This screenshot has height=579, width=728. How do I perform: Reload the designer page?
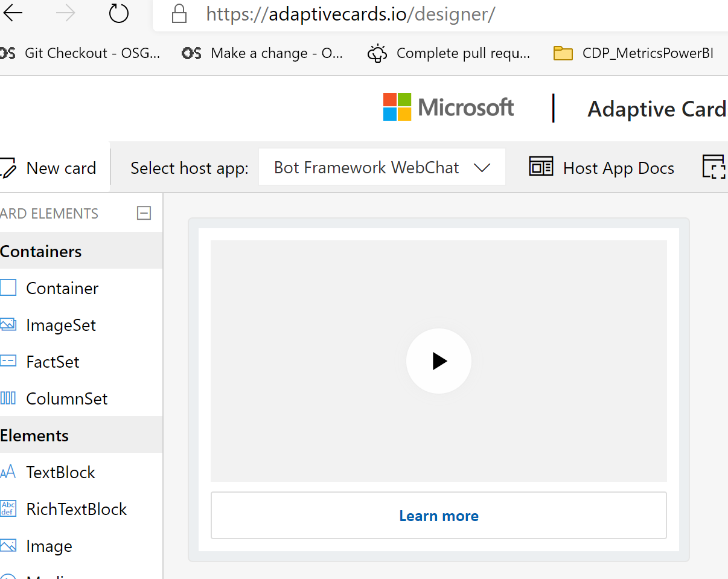118,14
